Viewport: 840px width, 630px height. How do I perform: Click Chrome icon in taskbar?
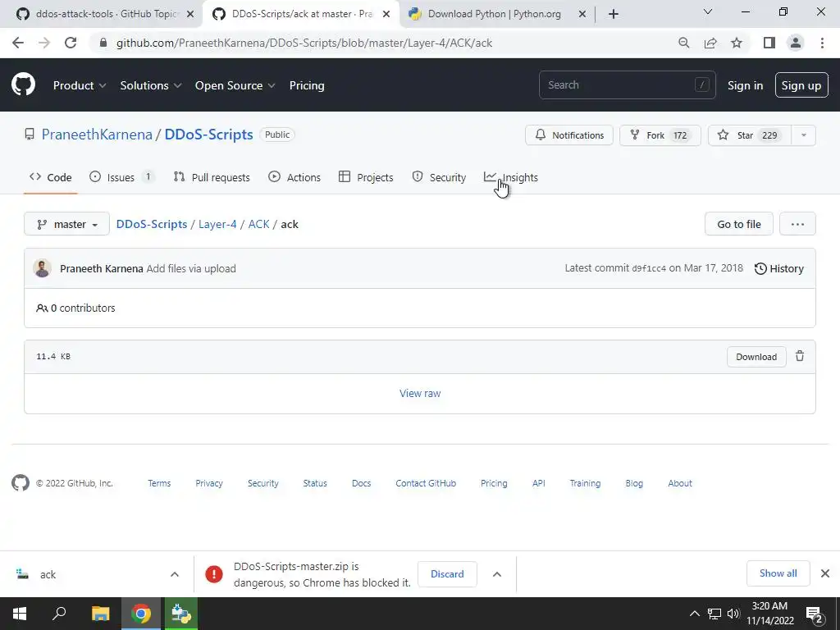[141, 614]
